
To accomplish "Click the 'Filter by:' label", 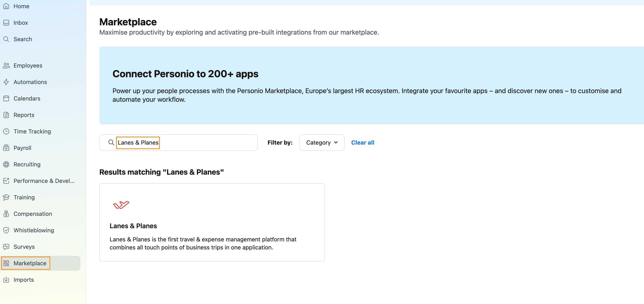I will [280, 143].
